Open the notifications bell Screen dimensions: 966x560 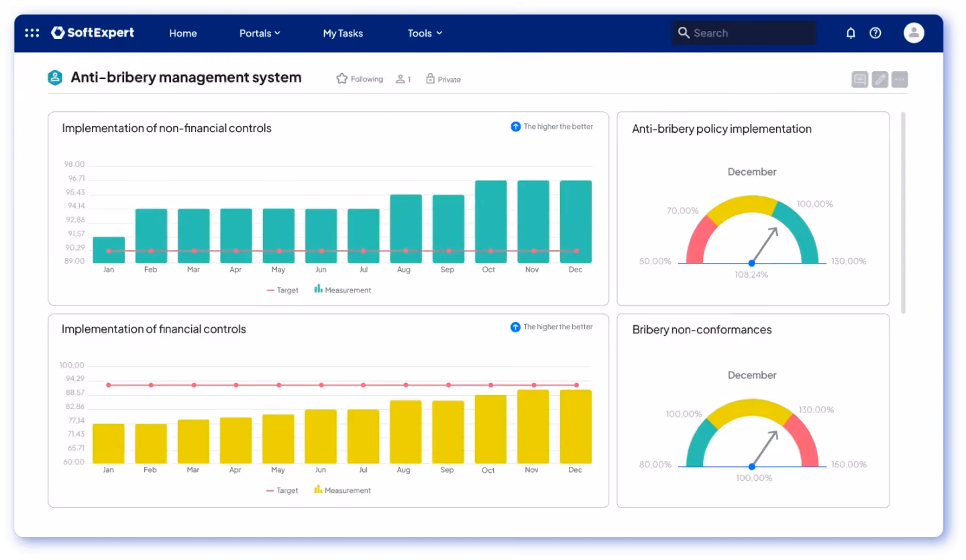point(851,33)
